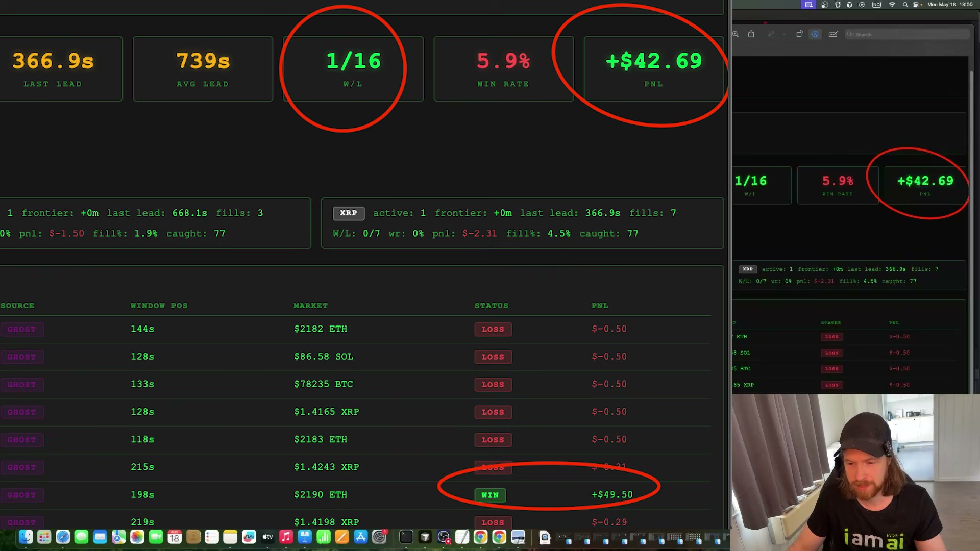Screen dimensions: 980x551
Task: Click the WIN badge in $2190 ETH row
Action: pyautogui.click(x=490, y=495)
